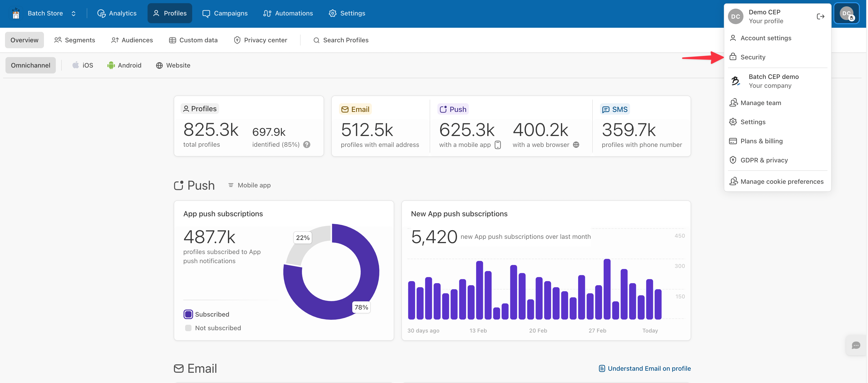This screenshot has width=868, height=383.
Task: Toggle the Not subscribed legend checkbox
Action: [x=188, y=328]
